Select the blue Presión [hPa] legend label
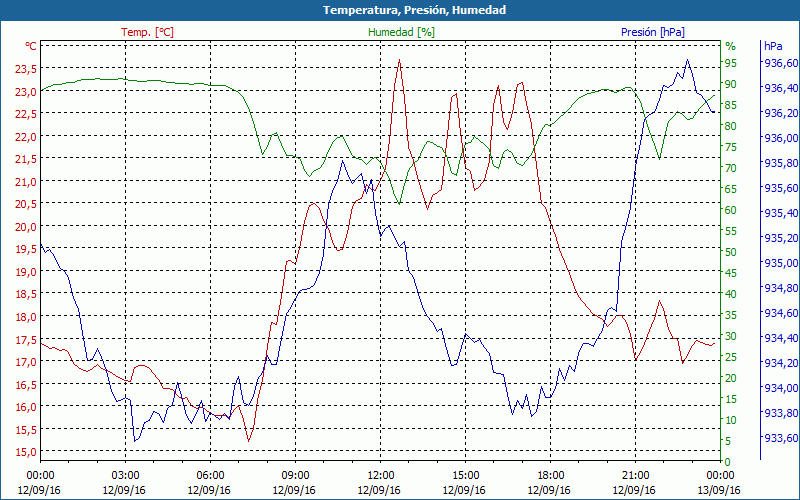 pyautogui.click(x=653, y=32)
